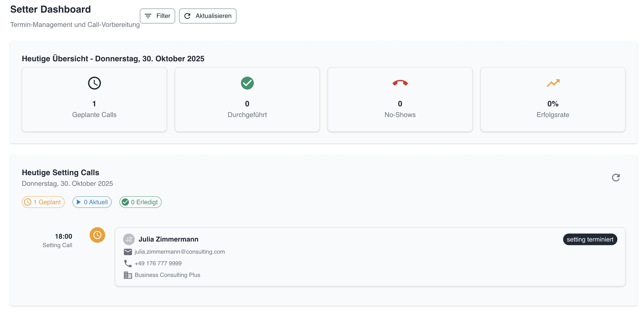Click the orange trending arrow Erfolgsrate icon

coord(553,83)
